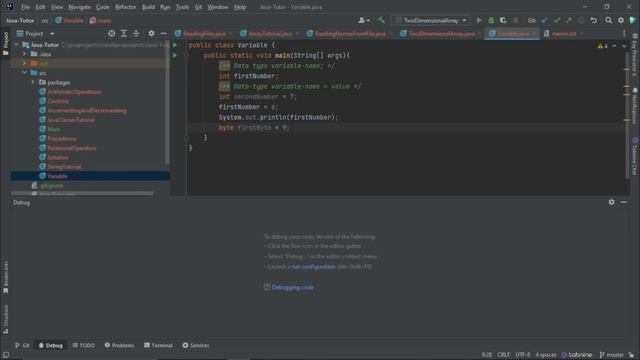Open the run configuration dropdown TwoDimensionalArray
The height and width of the screenshot is (360, 640).
point(431,20)
